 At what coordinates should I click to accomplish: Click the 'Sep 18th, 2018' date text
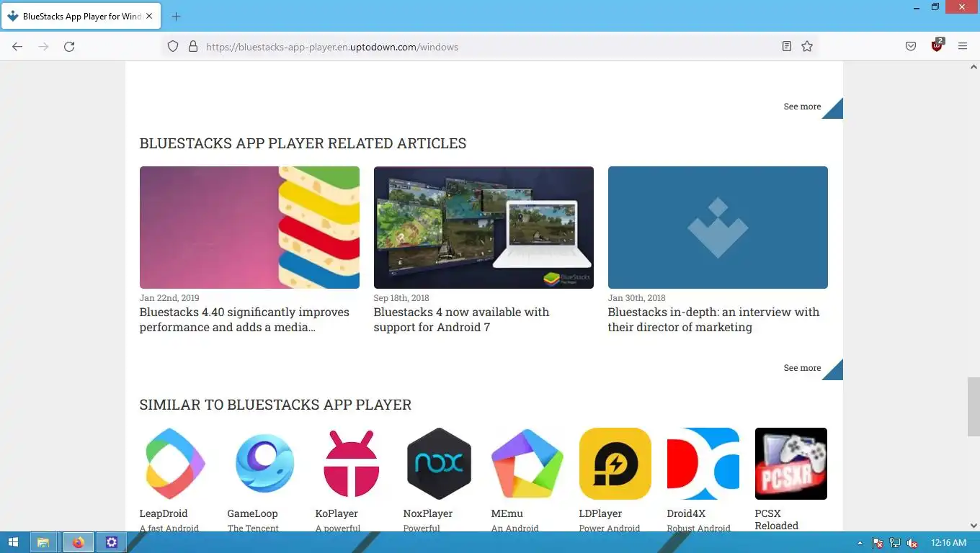point(401,298)
